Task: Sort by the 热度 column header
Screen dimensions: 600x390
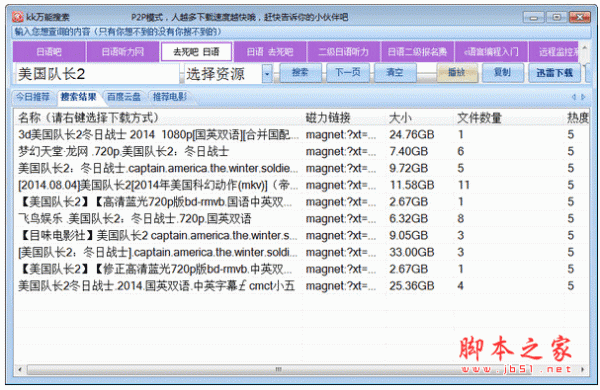Action: [x=577, y=118]
